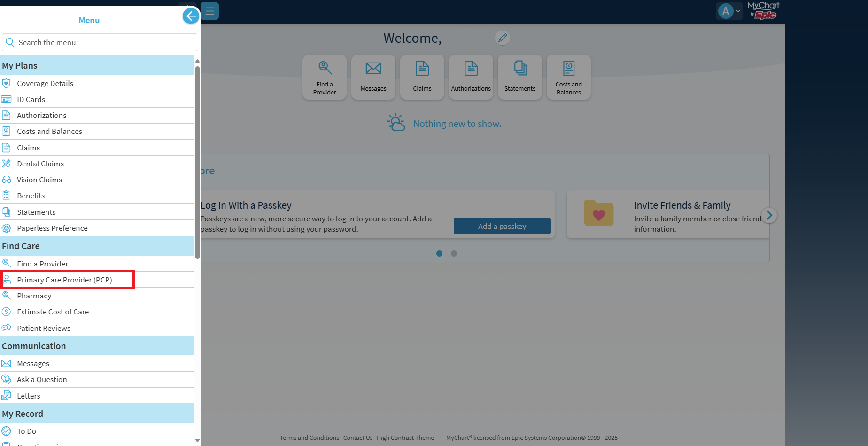868x446 pixels.
Task: Open the Messages envelope tile
Action: point(373,77)
